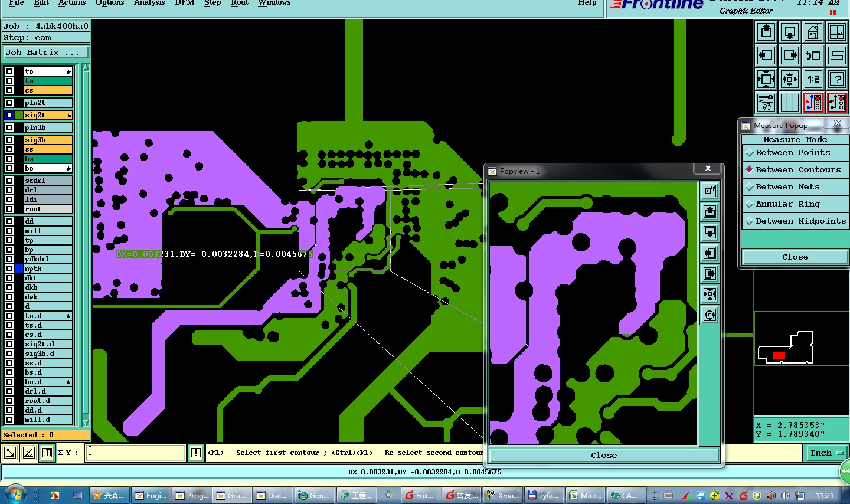The width and height of the screenshot is (850, 504).
Task: Click the black net traffic-light icon
Action: coord(837,103)
